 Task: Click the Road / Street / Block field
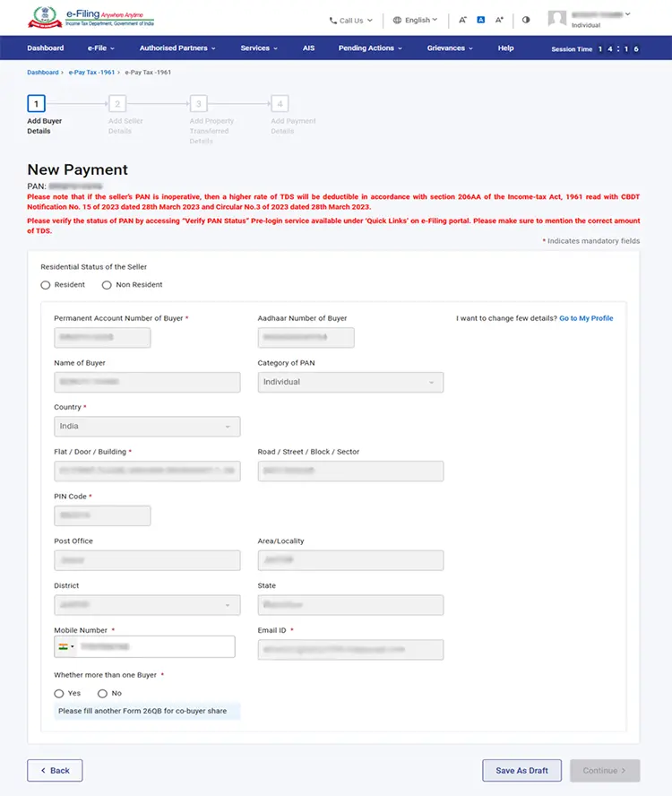tap(350, 472)
